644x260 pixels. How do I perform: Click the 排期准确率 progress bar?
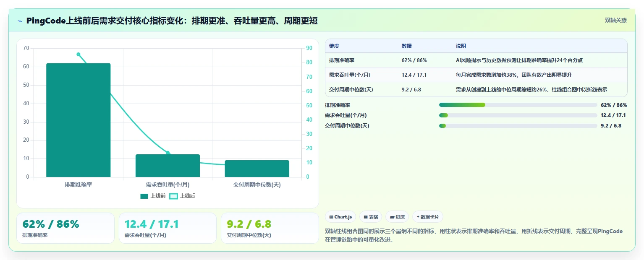[518, 105]
